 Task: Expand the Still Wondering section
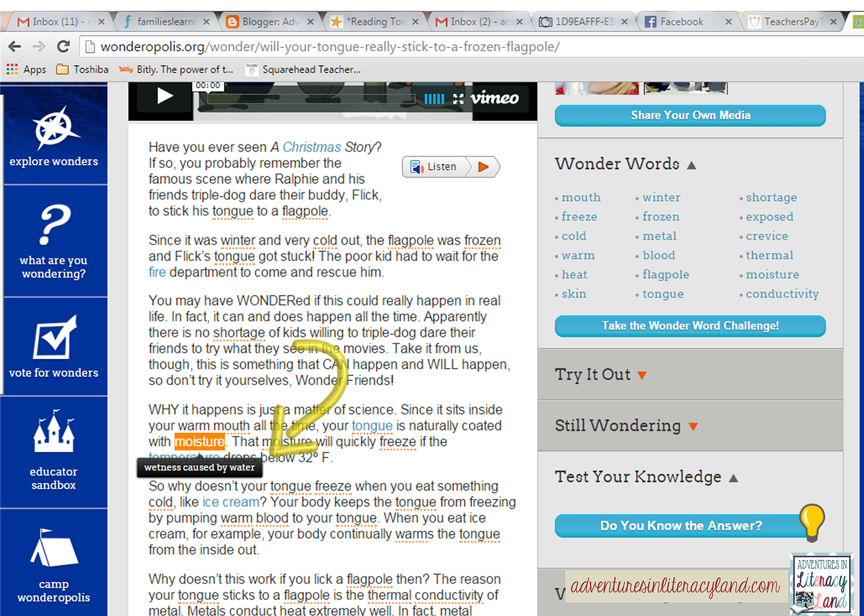[x=693, y=427]
